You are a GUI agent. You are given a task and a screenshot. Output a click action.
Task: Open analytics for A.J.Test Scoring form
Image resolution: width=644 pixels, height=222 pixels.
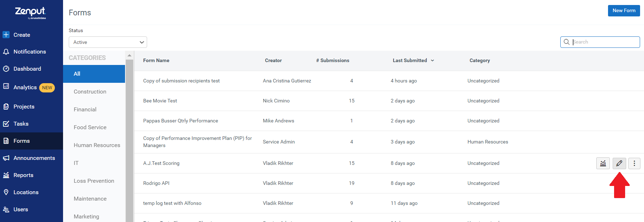pos(603,163)
